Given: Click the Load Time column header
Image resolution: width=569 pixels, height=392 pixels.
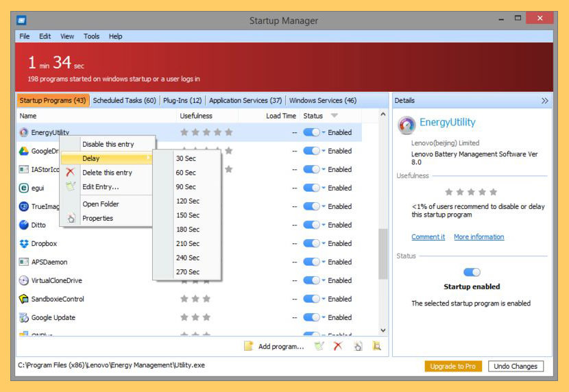Looking at the screenshot, I should pos(280,116).
